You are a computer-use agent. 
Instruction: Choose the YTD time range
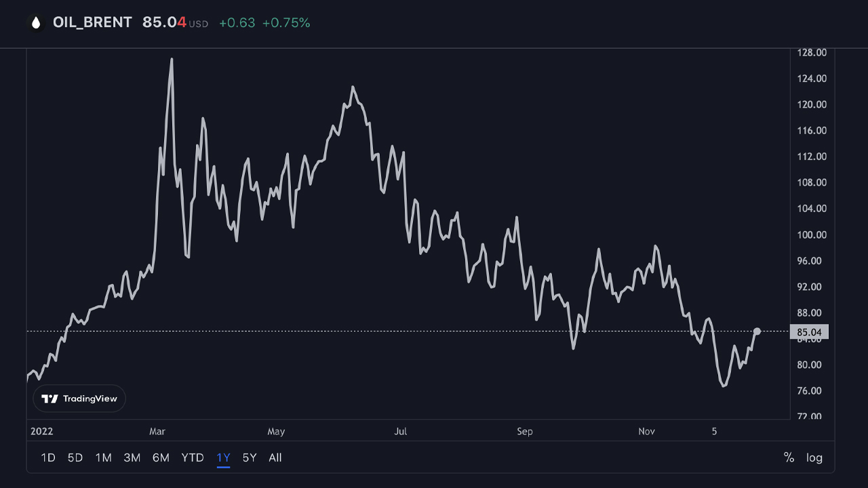tap(193, 457)
